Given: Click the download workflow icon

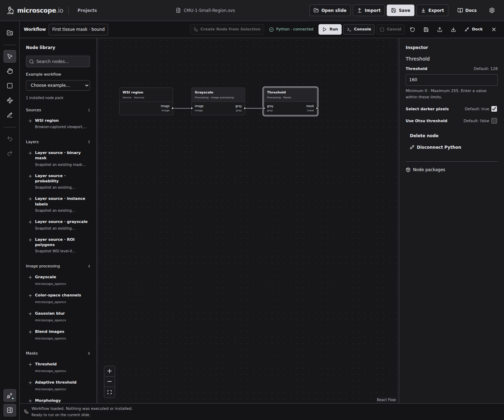Looking at the screenshot, I should pyautogui.click(x=453, y=29).
